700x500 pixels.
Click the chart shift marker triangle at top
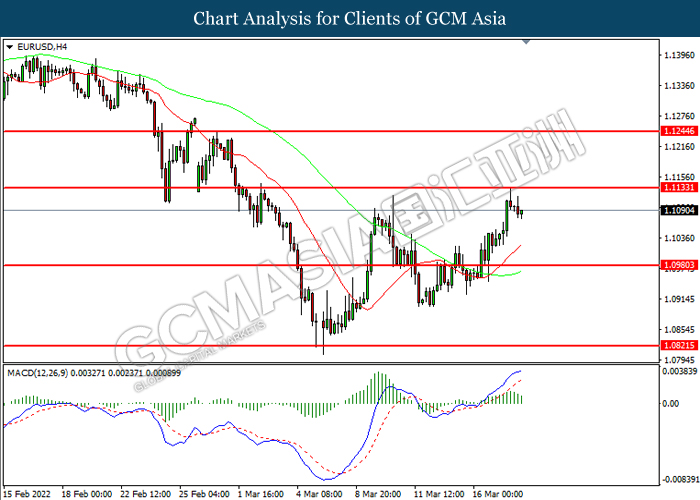pos(526,42)
